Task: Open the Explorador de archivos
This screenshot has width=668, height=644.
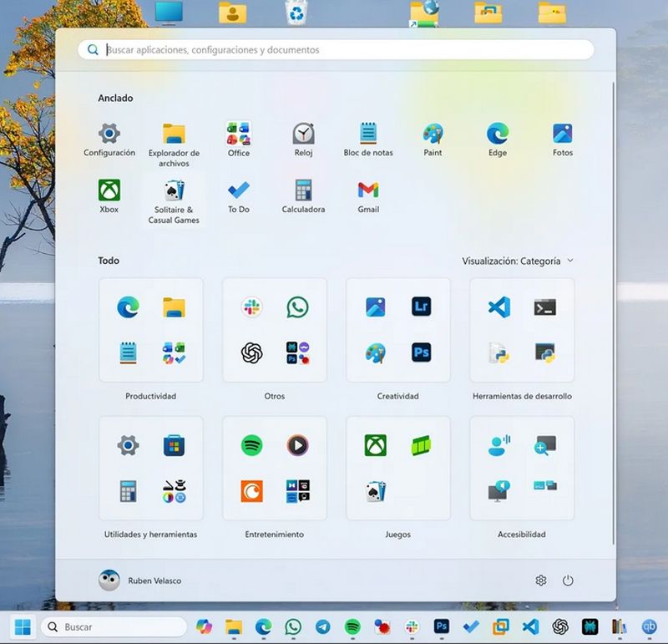Action: tap(174, 135)
